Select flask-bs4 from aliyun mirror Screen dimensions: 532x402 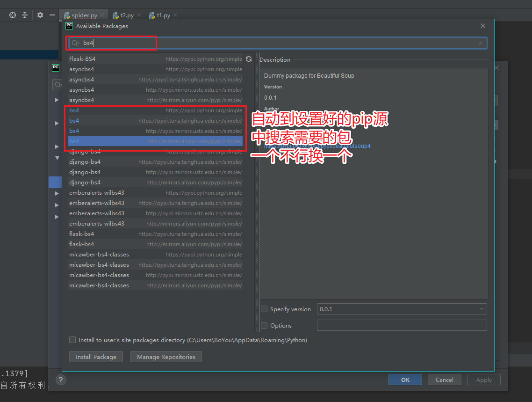155,244
